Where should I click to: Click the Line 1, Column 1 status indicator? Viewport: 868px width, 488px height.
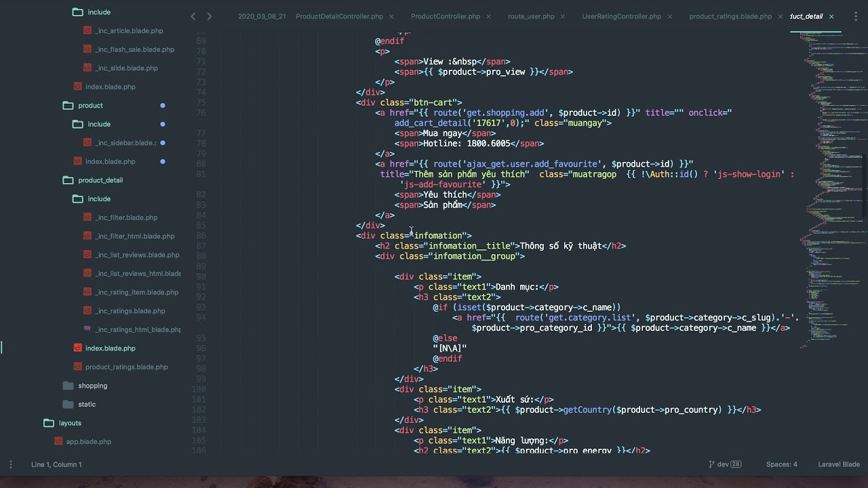56,464
